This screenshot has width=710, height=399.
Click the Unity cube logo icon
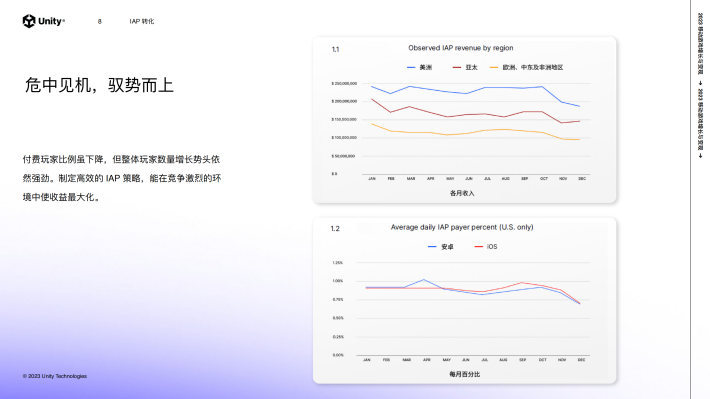29,21
